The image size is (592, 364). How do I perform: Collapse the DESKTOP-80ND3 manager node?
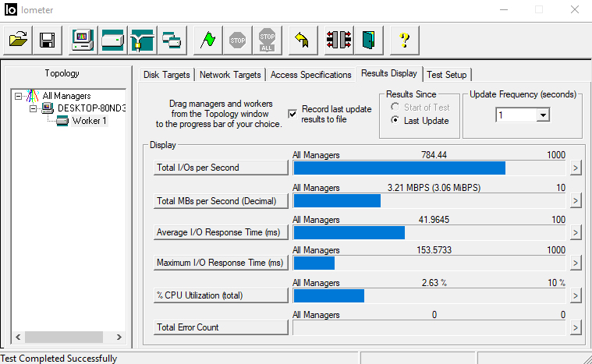(34, 108)
